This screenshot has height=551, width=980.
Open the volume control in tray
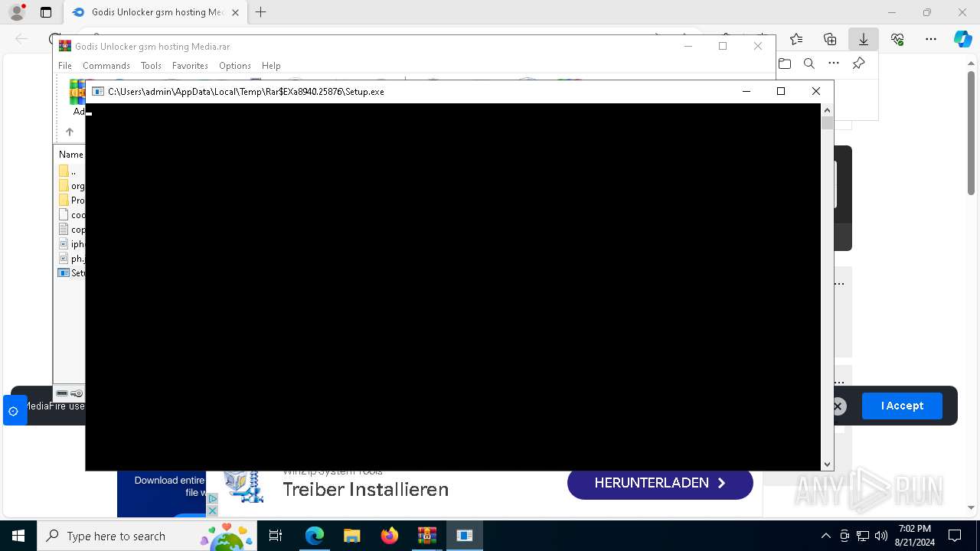coord(880,536)
